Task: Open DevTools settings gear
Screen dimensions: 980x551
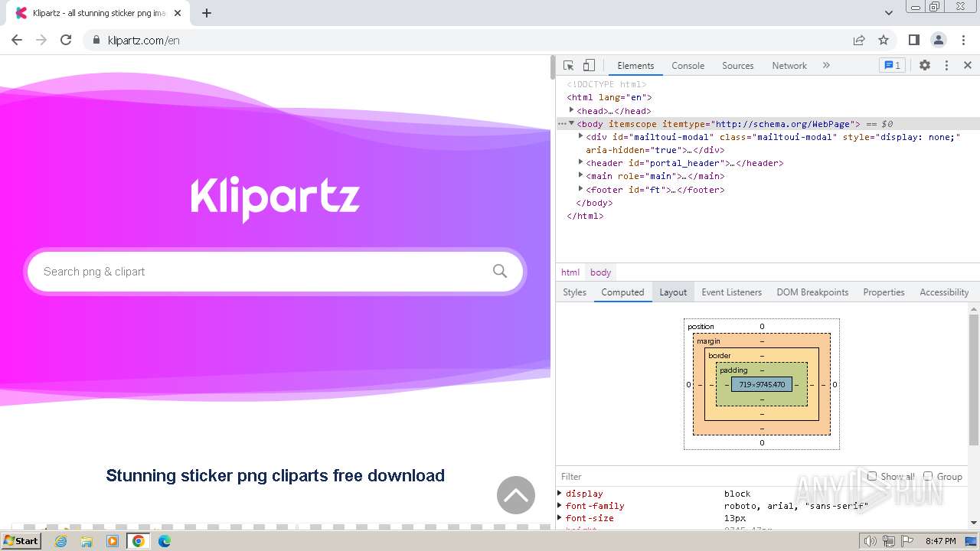Action: click(925, 66)
